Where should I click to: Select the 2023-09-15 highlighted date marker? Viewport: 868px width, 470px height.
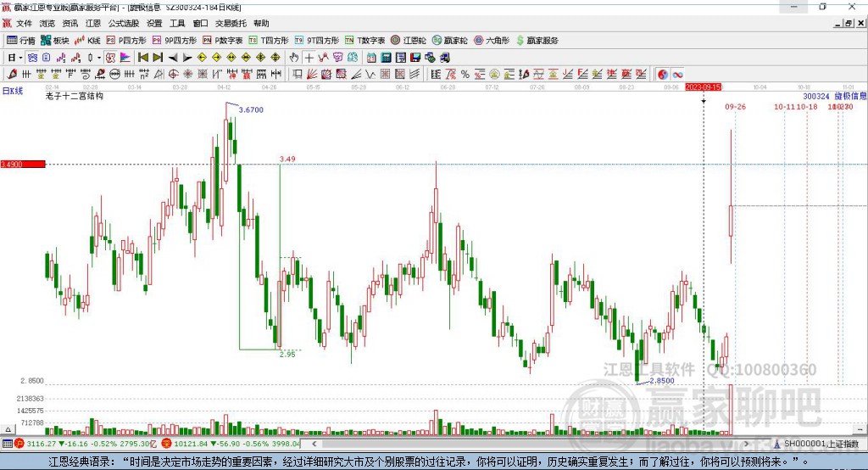[703, 87]
